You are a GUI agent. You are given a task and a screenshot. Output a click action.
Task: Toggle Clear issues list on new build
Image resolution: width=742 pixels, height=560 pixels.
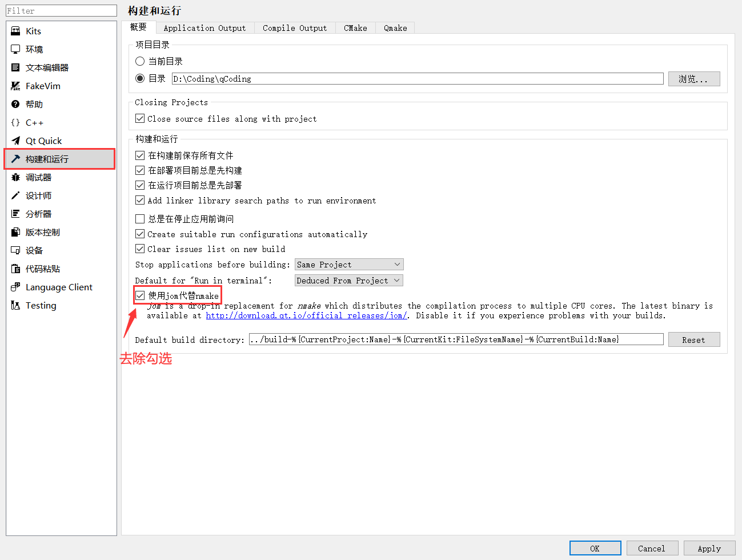pyautogui.click(x=140, y=249)
